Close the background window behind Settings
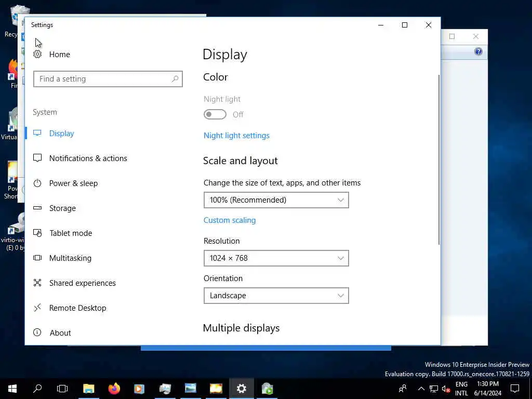The width and height of the screenshot is (532, 399). pos(476,36)
